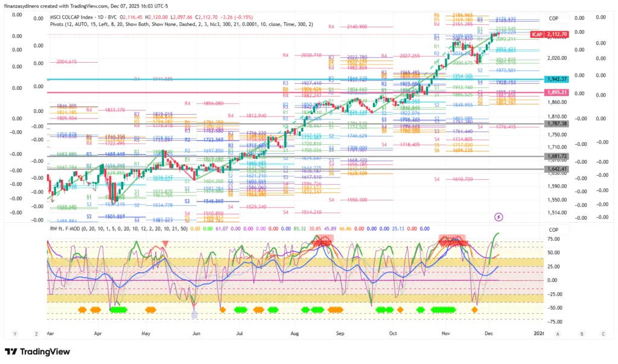Click the cyan 1,942.37 price level label
Viewport: 618px width, 364px height.
(558, 79)
